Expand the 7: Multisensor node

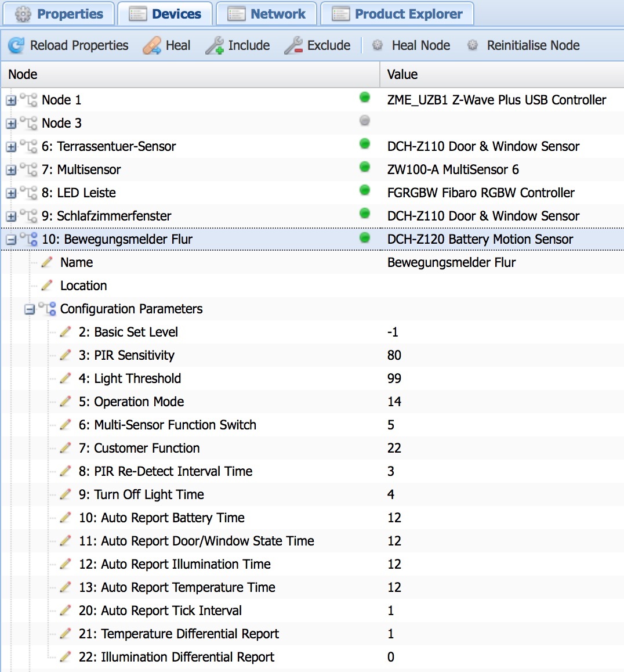coord(11,170)
